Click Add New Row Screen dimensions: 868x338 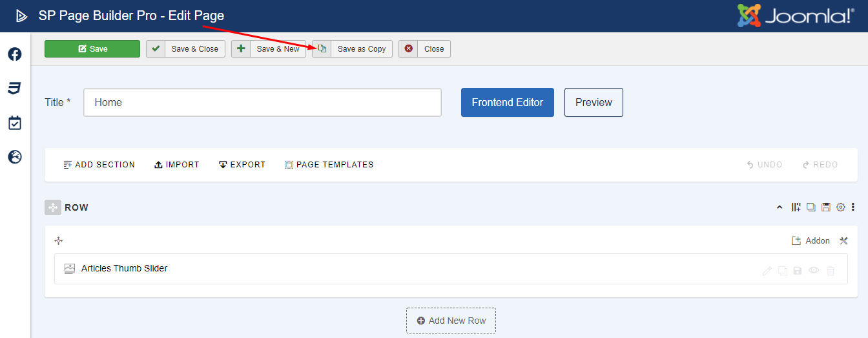tap(451, 321)
